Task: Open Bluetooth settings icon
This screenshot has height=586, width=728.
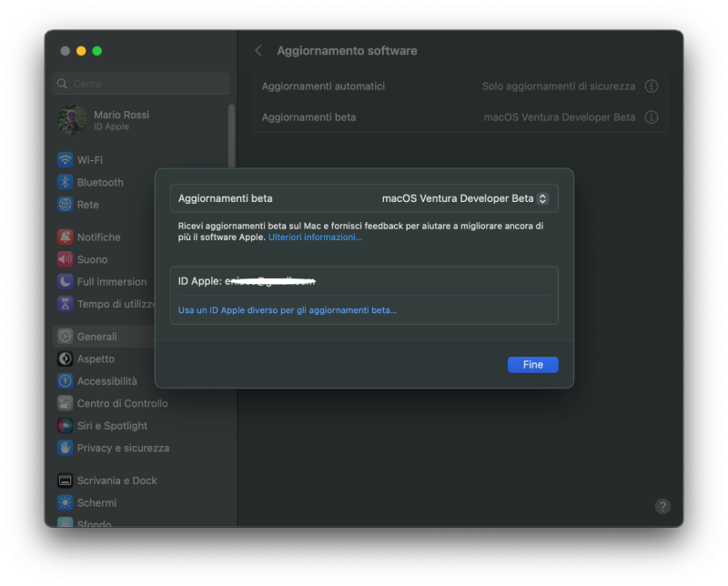Action: coord(66,182)
